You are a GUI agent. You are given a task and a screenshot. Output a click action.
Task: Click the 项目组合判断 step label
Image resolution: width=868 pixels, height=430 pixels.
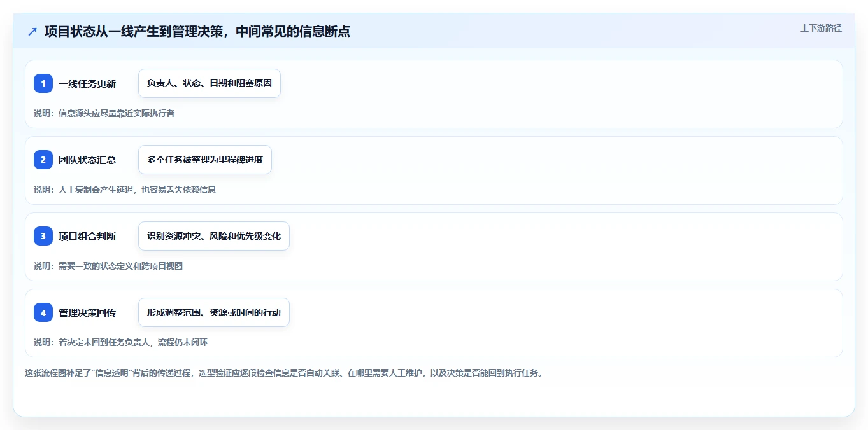pos(87,236)
